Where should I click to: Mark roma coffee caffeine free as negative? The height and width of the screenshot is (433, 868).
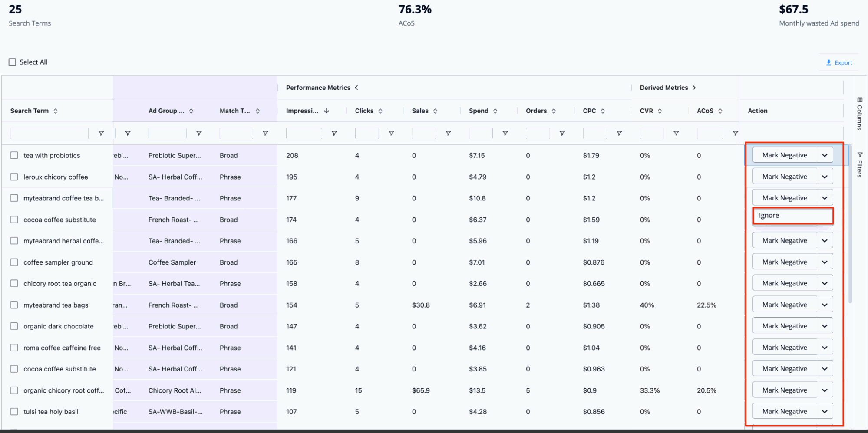[x=785, y=348]
